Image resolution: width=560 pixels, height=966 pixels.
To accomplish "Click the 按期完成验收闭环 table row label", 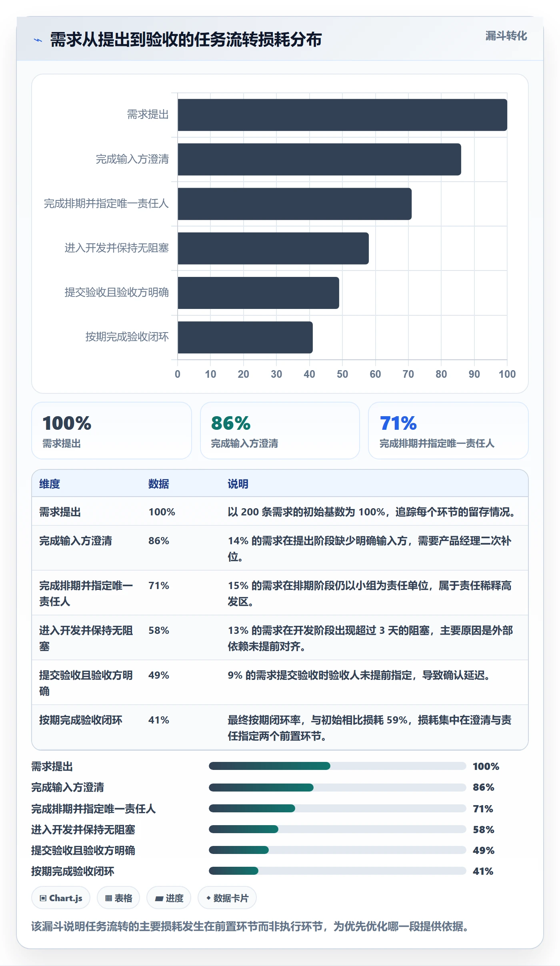I will pyautogui.click(x=81, y=720).
